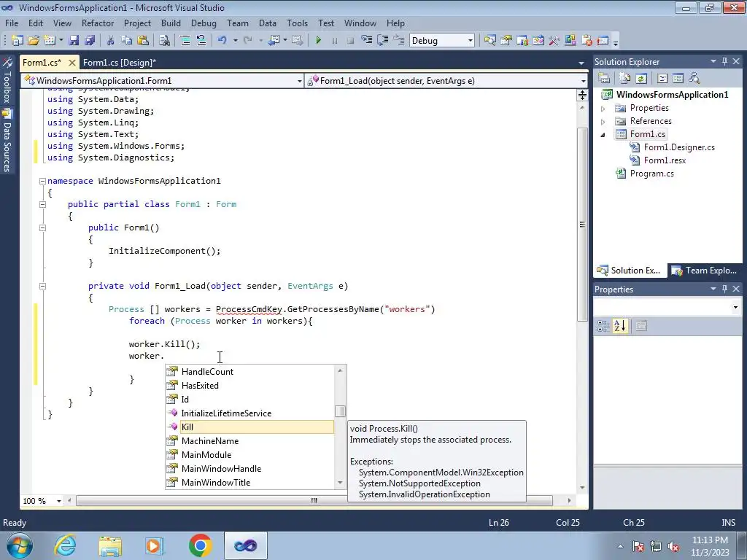This screenshot has height=560, width=747.
Task: Open the Build menu
Action: click(171, 23)
